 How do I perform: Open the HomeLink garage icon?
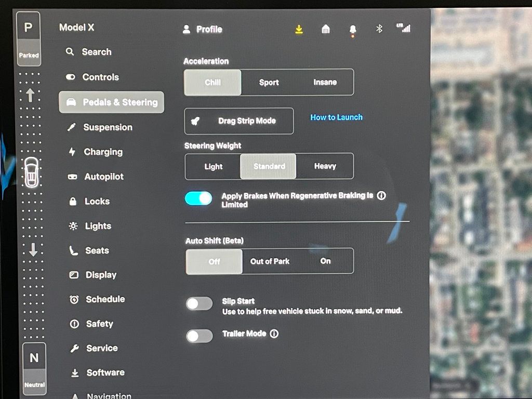tap(326, 30)
